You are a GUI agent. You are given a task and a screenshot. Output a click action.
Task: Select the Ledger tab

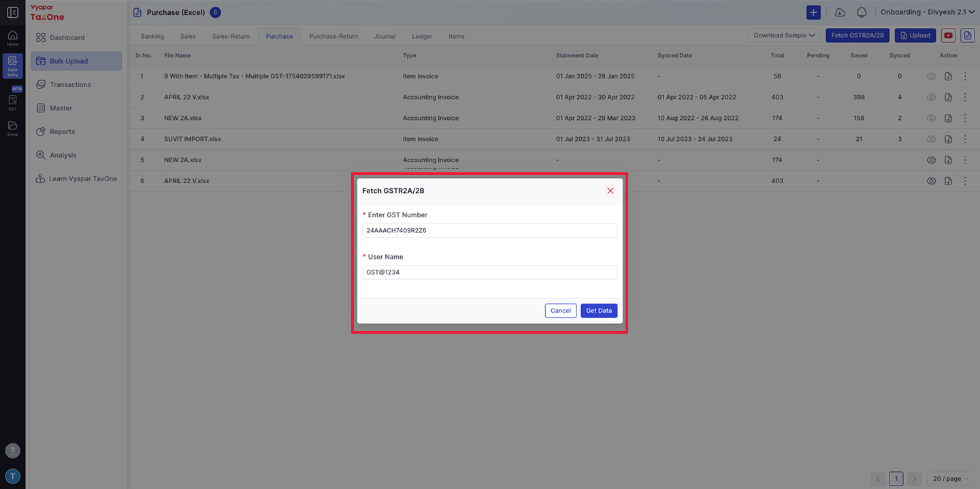pos(422,36)
